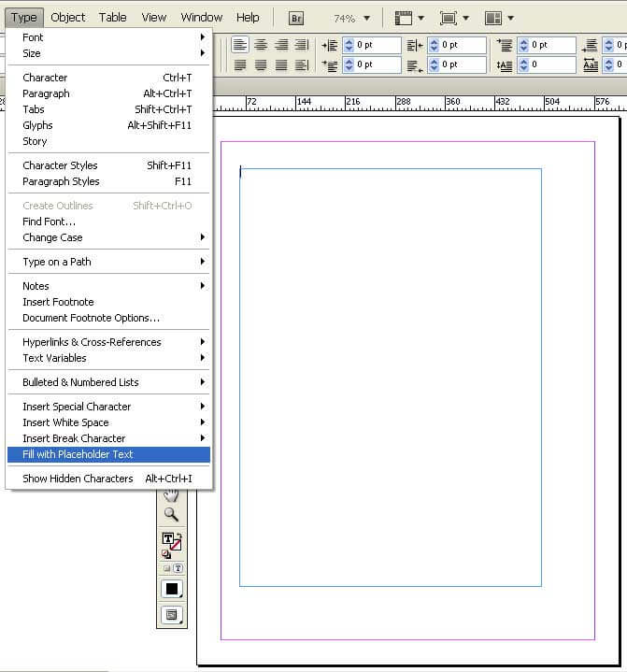Click the Last Line Right Indent icon
This screenshot has width=627, height=672.
click(415, 65)
